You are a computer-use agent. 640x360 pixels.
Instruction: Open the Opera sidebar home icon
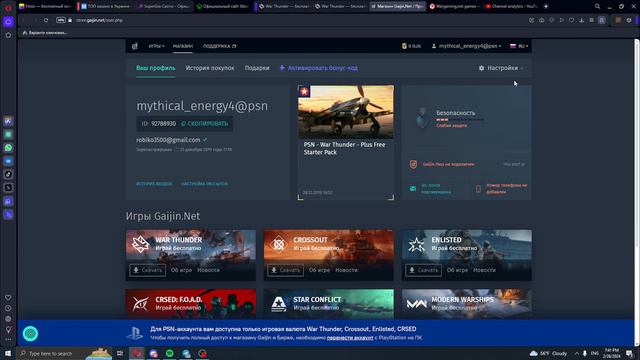coord(8,22)
